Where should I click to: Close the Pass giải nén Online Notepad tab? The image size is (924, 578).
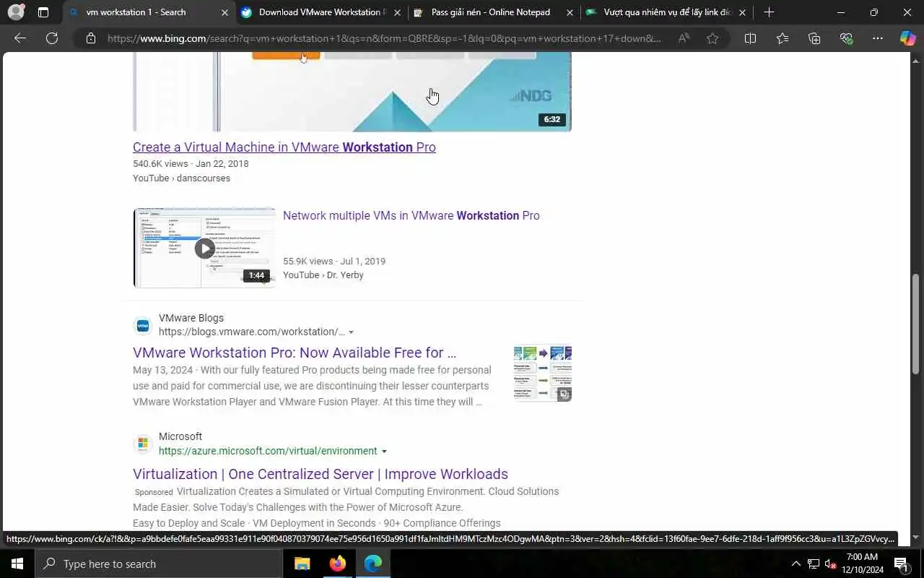[570, 12]
